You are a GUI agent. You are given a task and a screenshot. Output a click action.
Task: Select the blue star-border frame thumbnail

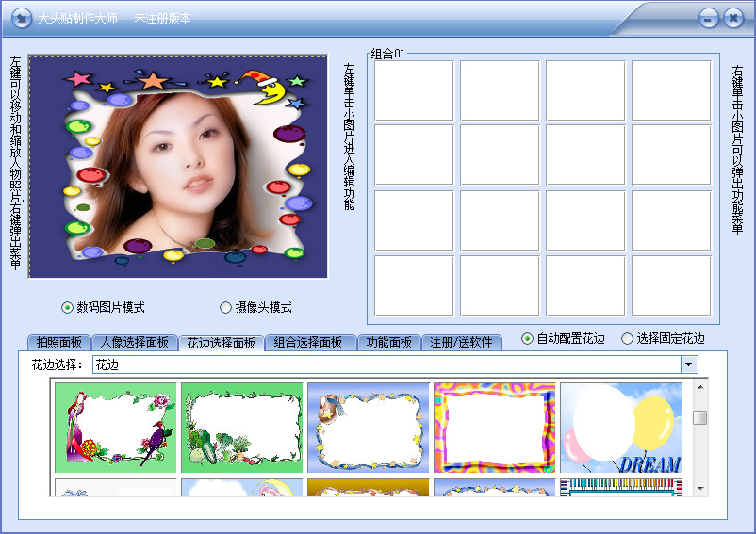tap(369, 428)
